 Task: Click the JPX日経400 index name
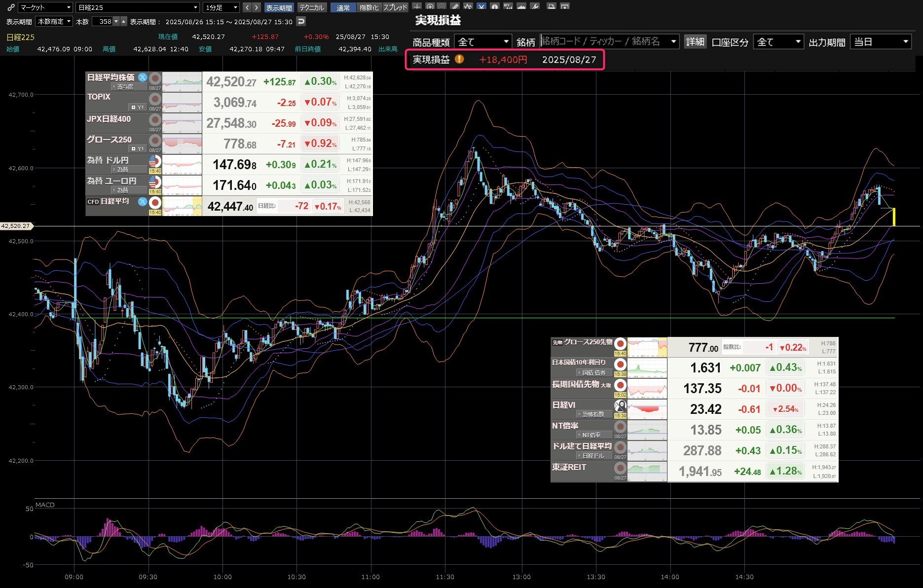coord(109,119)
